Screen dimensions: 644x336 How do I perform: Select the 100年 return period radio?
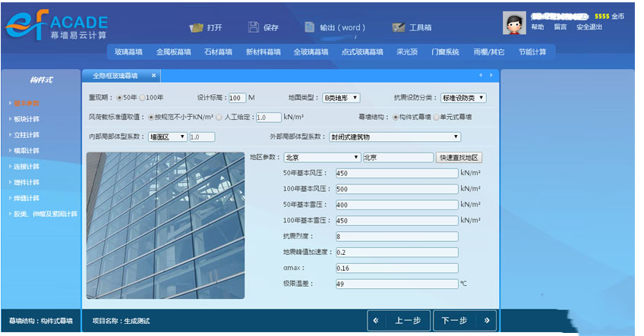click(142, 98)
